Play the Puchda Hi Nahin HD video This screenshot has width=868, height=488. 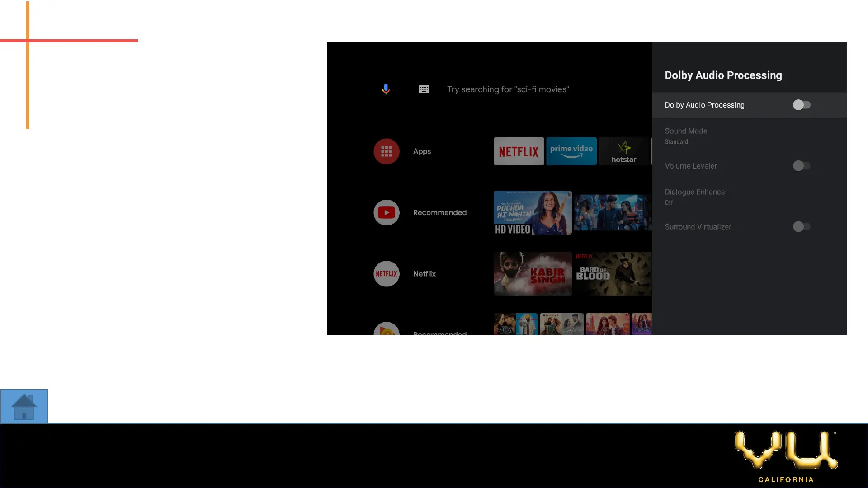(x=533, y=212)
